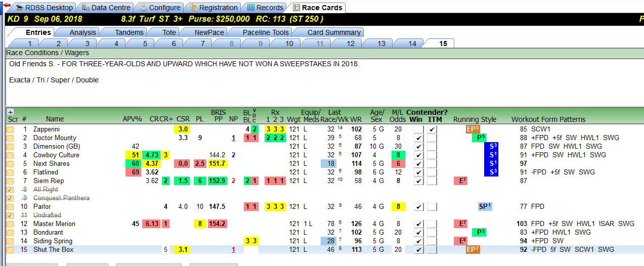Viewport: 644px width, 266px height.
Task: Unscratch Undrafted checkbox
Action: [x=10, y=215]
